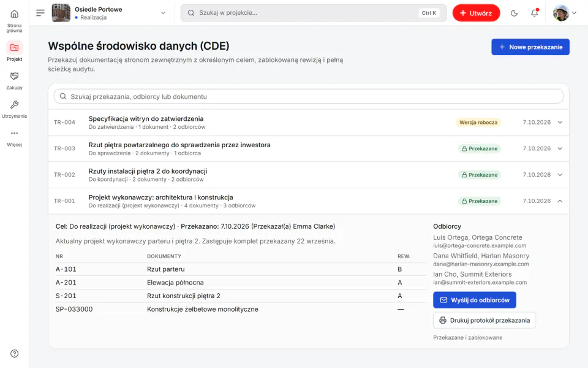Focus the Szukaj przekazania search box
The width and height of the screenshot is (588, 368).
[x=309, y=96]
